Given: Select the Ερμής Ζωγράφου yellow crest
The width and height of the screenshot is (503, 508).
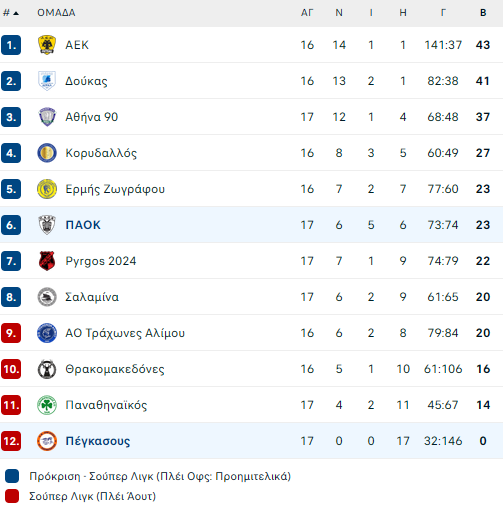Looking at the screenshot, I should (47, 189).
